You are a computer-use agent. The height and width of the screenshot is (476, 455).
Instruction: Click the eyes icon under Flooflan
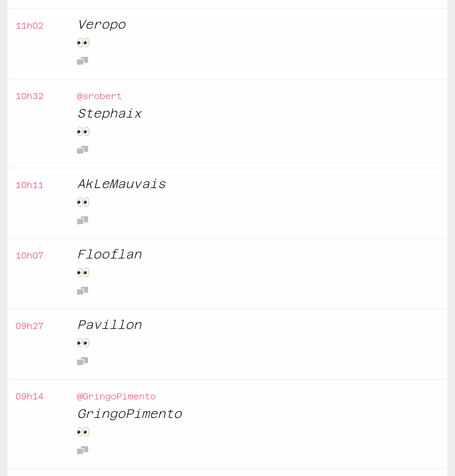tap(83, 272)
